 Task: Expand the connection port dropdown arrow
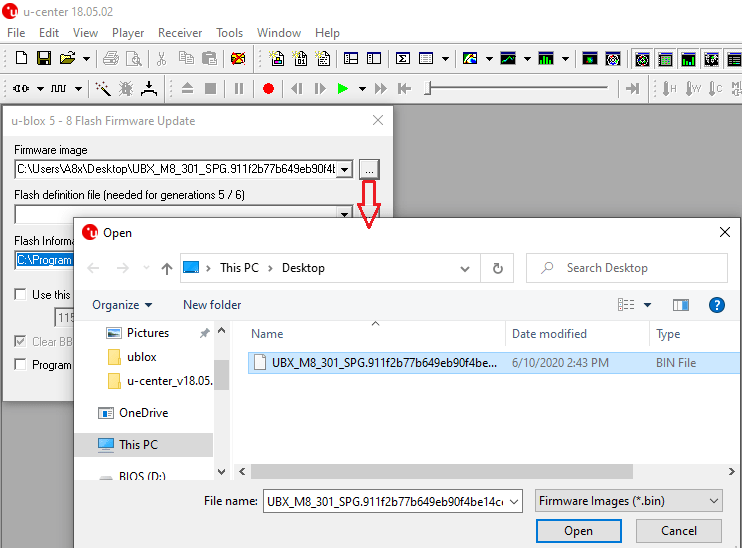click(41, 88)
